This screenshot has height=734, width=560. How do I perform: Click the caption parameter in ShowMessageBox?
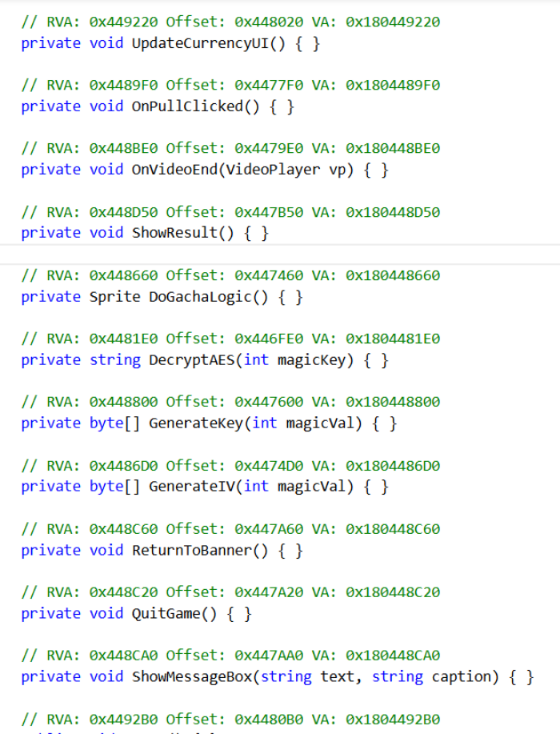pyautogui.click(x=466, y=677)
